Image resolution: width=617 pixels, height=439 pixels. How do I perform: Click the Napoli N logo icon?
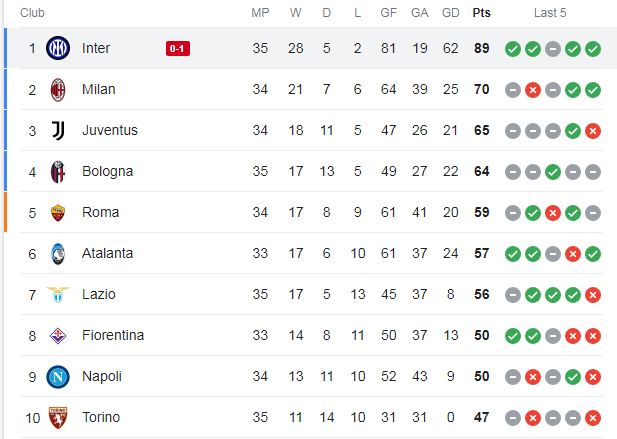(58, 377)
